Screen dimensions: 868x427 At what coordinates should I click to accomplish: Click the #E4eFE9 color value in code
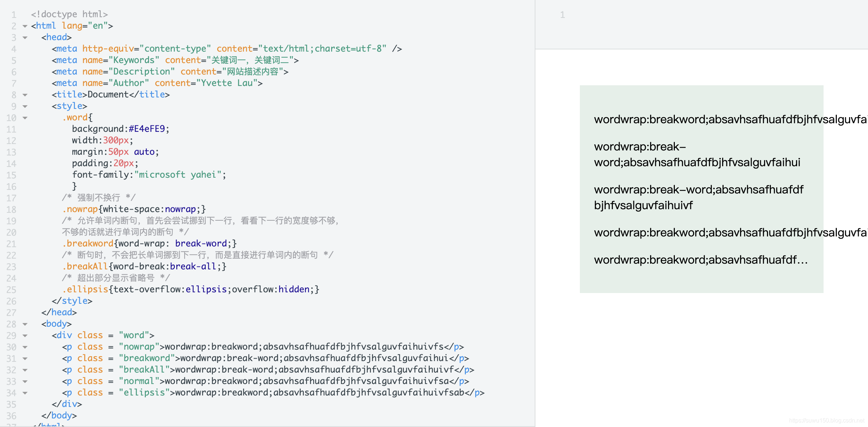tap(147, 129)
